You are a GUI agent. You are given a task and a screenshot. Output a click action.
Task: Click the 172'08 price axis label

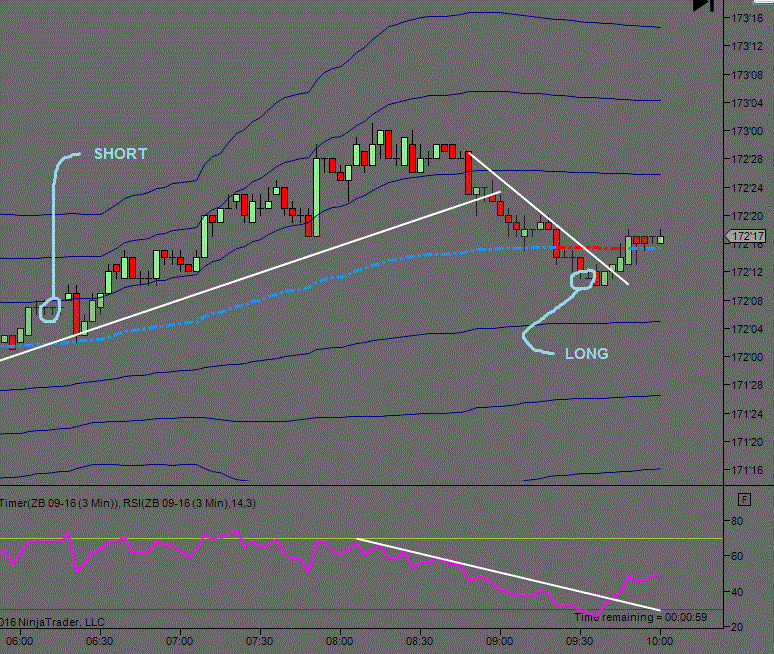pyautogui.click(x=747, y=301)
